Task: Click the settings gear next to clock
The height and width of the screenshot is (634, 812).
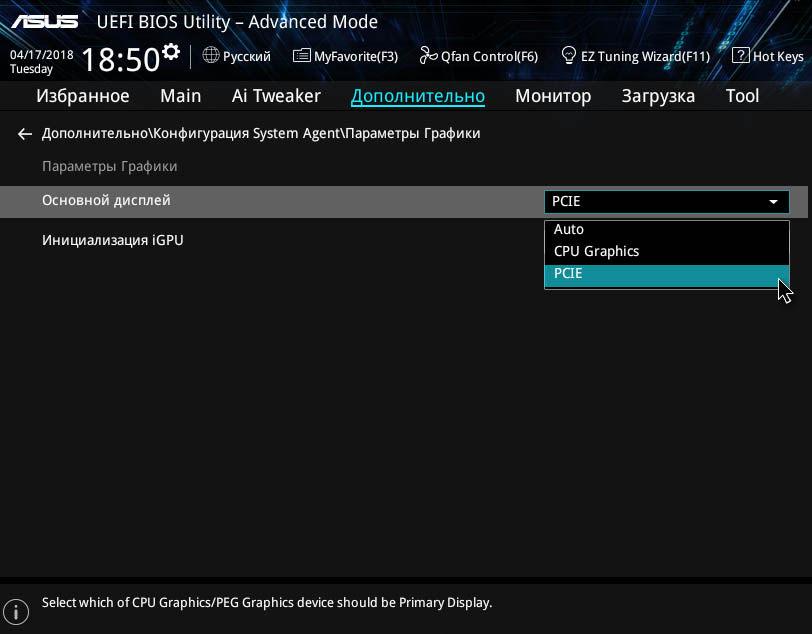Action: pyautogui.click(x=171, y=52)
